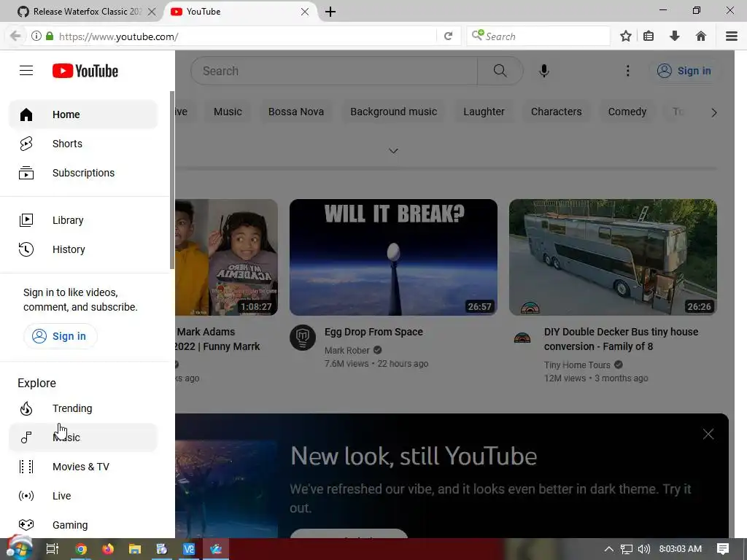Screen dimensions: 747x560
Task: Open the three-dot settings menu
Action: point(628,71)
